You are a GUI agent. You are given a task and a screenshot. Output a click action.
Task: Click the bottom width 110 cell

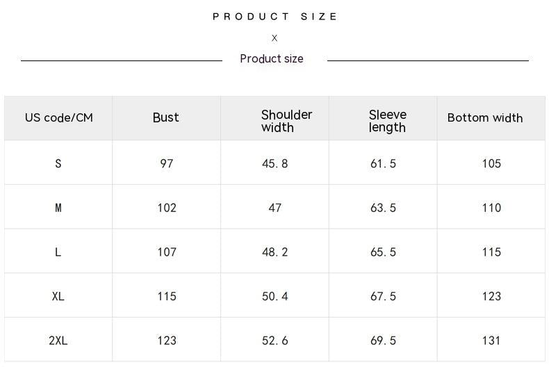[x=491, y=208]
